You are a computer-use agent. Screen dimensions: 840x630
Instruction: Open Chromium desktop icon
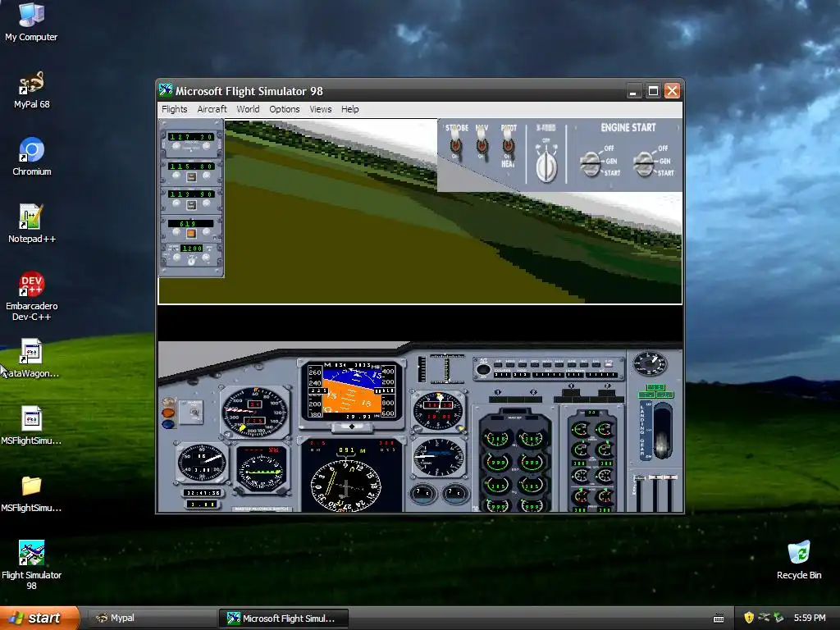pos(31,157)
